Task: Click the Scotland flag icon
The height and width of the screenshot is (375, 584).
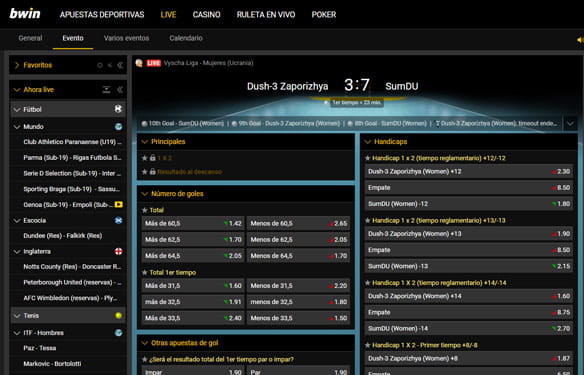Action: [118, 220]
